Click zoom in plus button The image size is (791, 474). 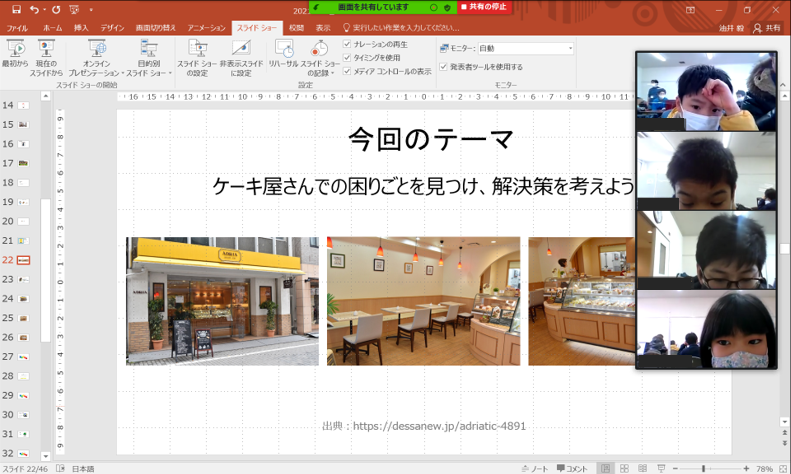pyautogui.click(x=746, y=468)
